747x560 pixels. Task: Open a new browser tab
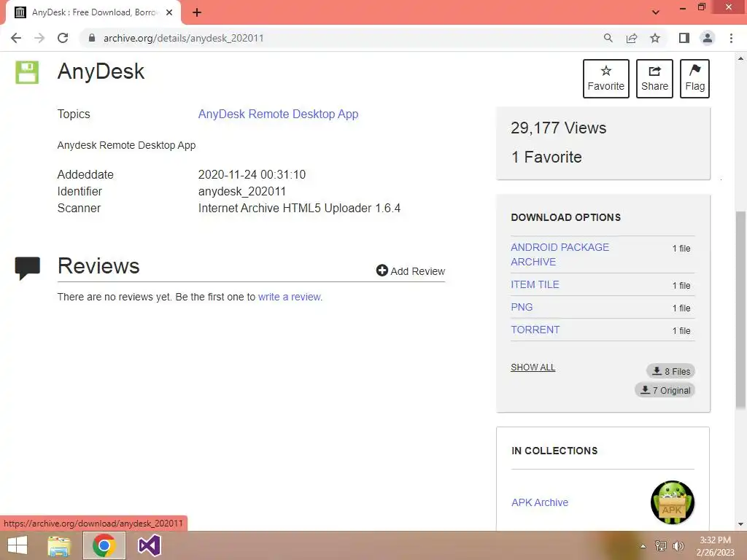coord(197,12)
